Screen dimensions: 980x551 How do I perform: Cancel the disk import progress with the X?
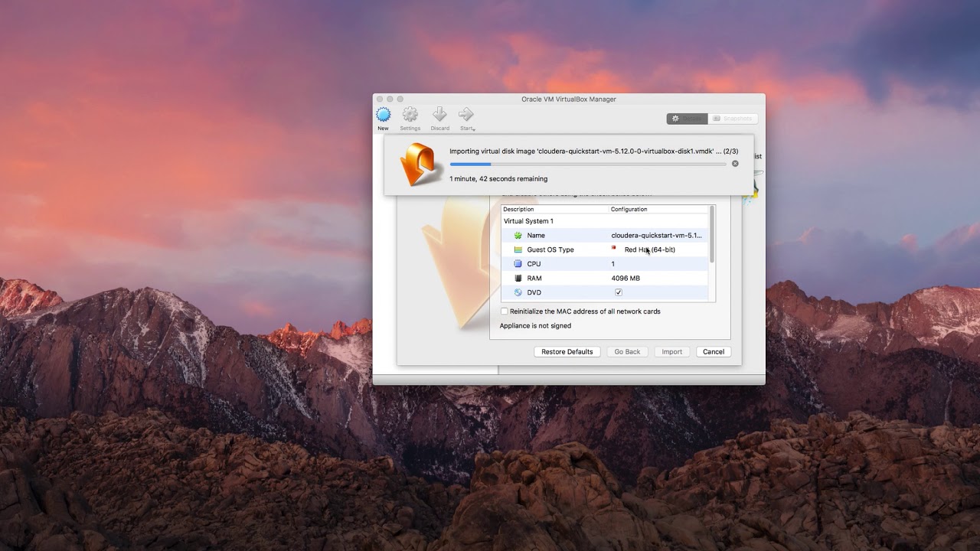[735, 164]
